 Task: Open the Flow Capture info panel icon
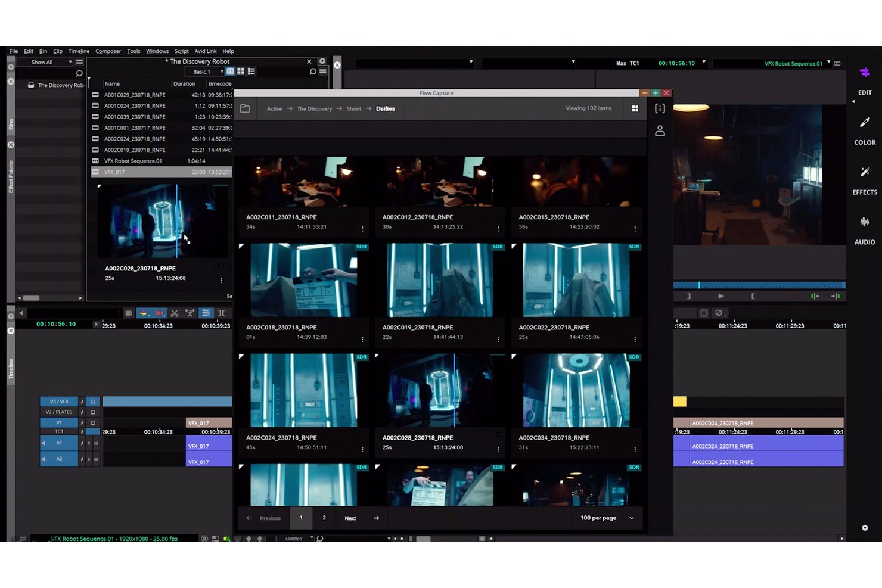[x=660, y=108]
